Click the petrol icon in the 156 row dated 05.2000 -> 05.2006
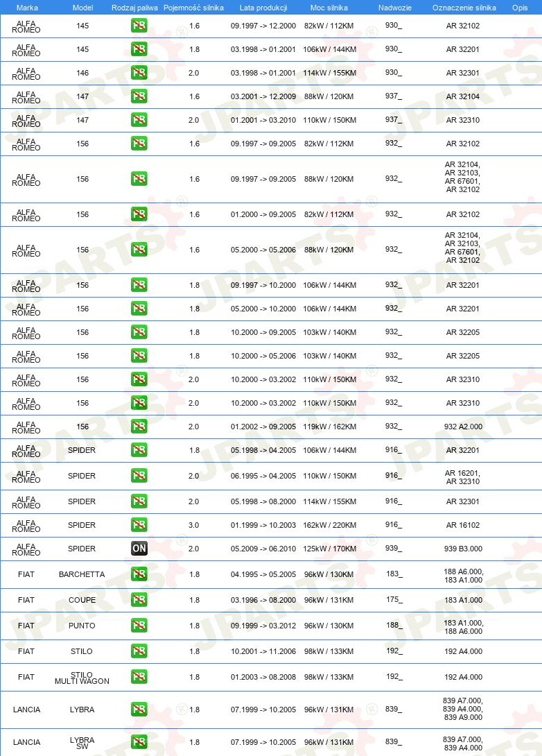The width and height of the screenshot is (542, 756). 139,250
